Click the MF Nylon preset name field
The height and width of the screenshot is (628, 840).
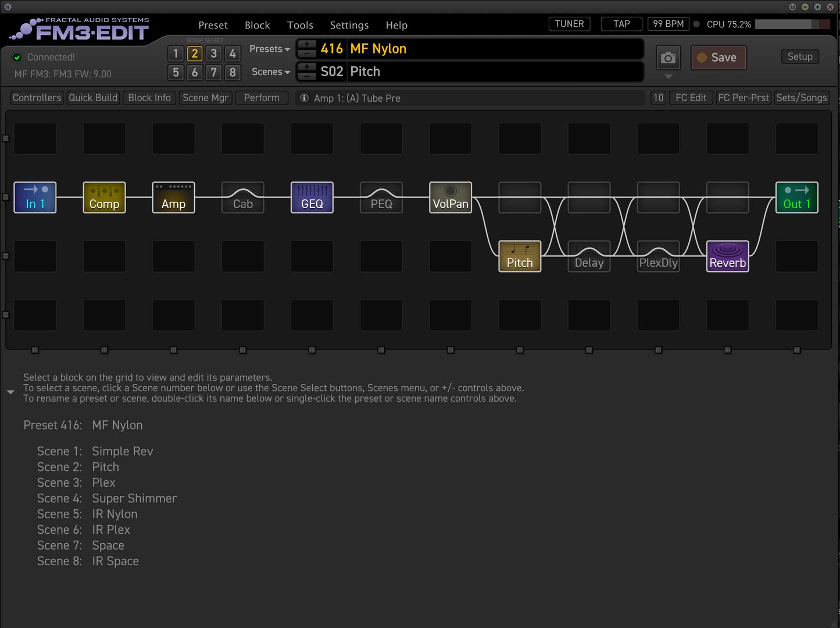[496, 49]
